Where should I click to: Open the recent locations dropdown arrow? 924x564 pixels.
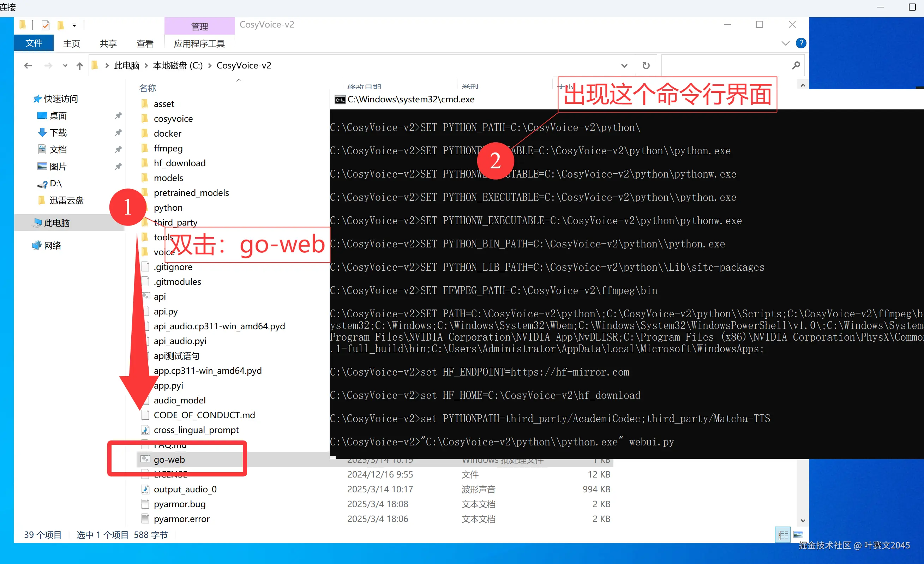click(x=65, y=66)
